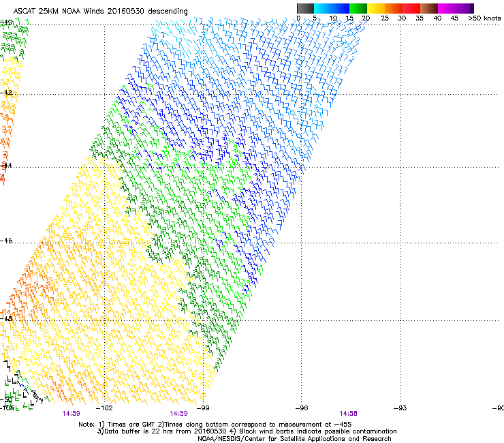Image resolution: width=504 pixels, height=443 pixels.
Task: Click the gray 0-5 knots color segment
Action: tap(305, 8)
